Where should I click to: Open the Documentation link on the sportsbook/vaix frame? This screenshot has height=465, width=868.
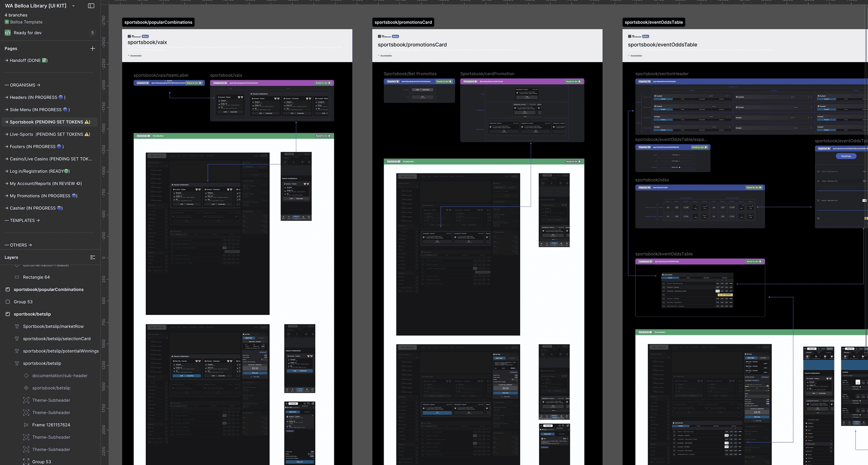tap(136, 56)
